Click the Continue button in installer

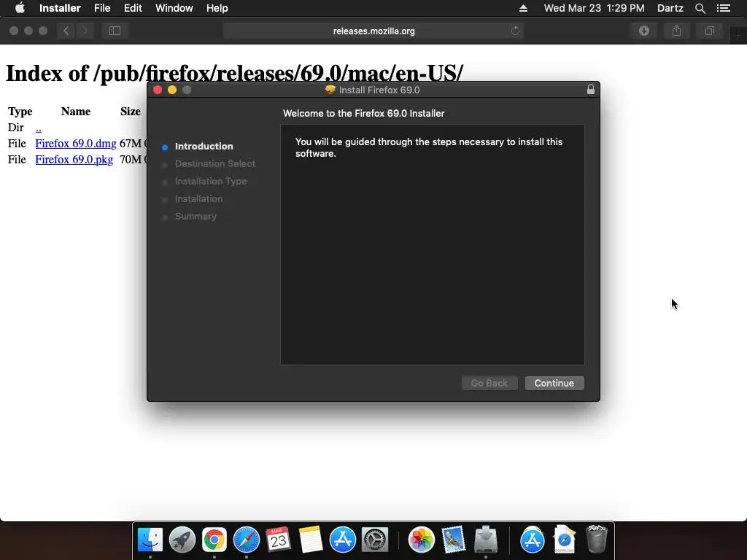[554, 384]
